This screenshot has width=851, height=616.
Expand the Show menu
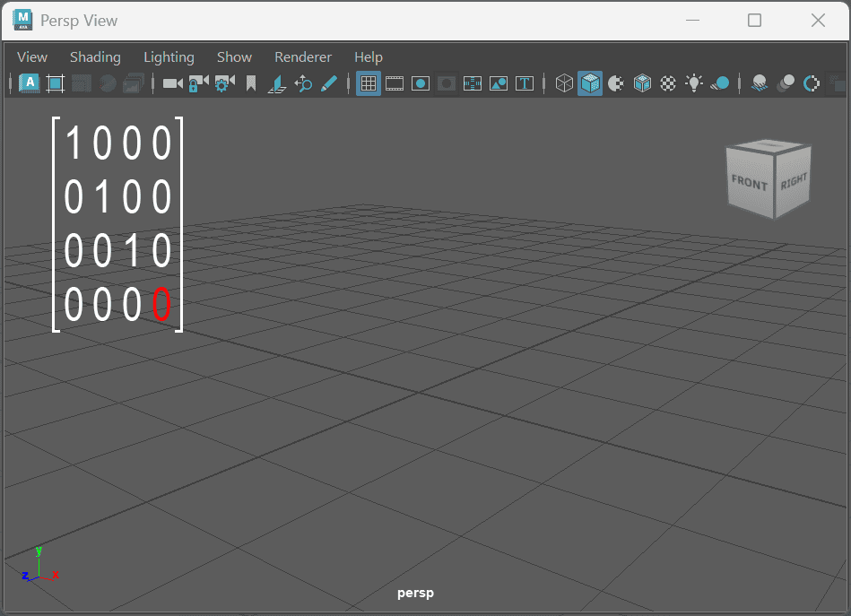click(234, 56)
